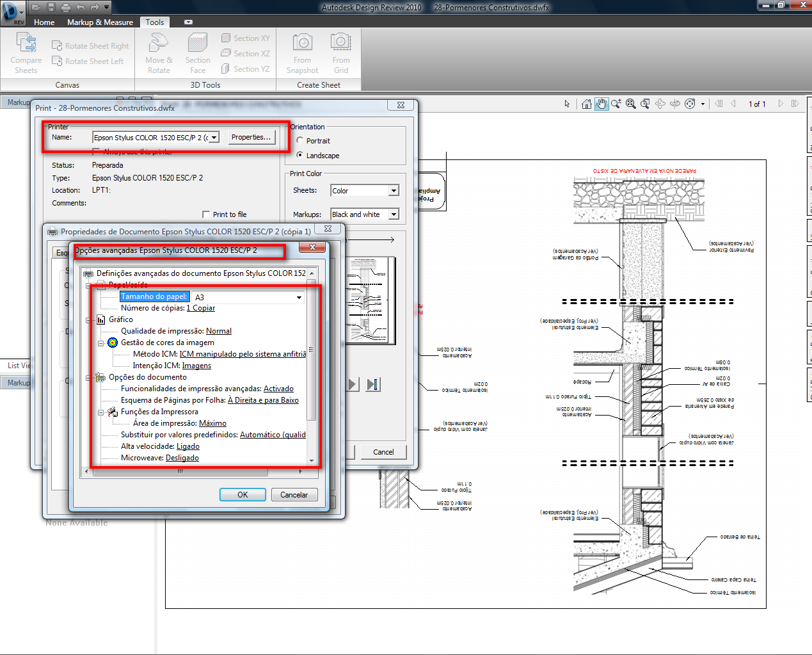Open the Sheets color dropdown

[x=394, y=191]
